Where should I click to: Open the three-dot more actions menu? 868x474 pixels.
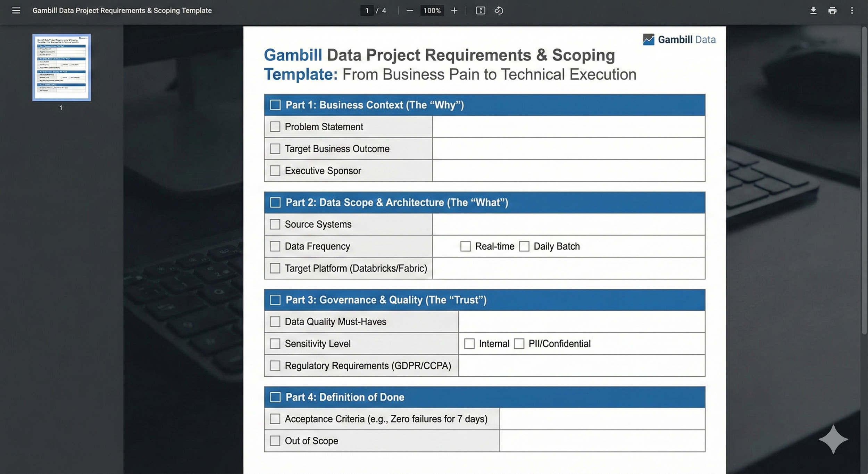tap(852, 11)
